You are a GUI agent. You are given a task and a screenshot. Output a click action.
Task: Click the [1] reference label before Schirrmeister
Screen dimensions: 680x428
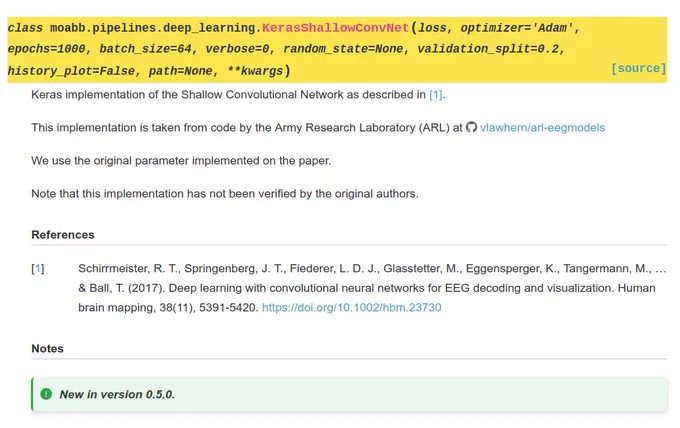tap(38, 268)
